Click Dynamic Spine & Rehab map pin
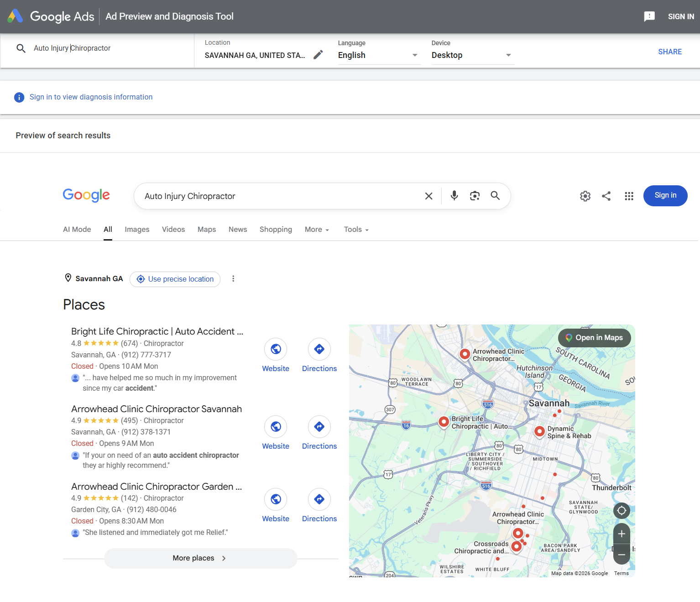Viewport: 700px width, 602px height. pyautogui.click(x=539, y=431)
